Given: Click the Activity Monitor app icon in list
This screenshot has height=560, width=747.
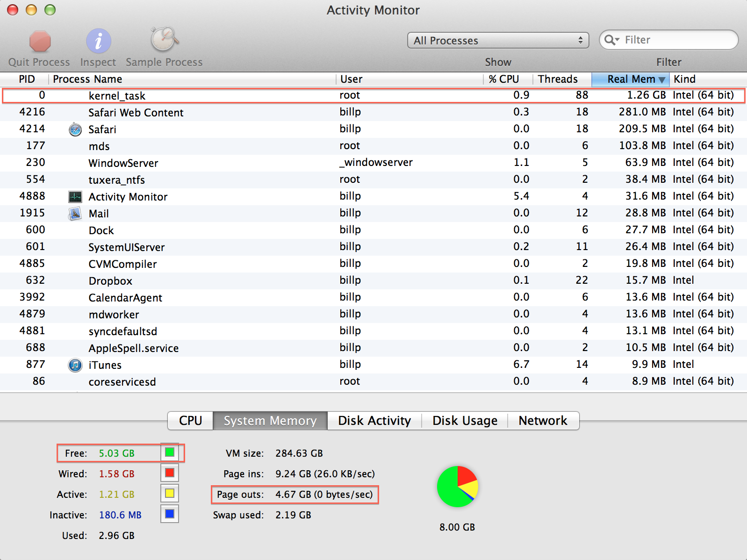Looking at the screenshot, I should coord(75,197).
